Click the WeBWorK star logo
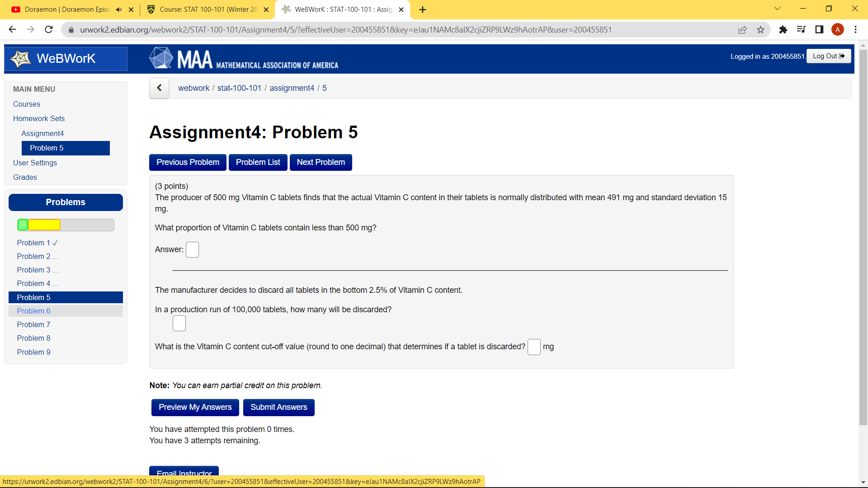The image size is (868, 488). (x=21, y=58)
